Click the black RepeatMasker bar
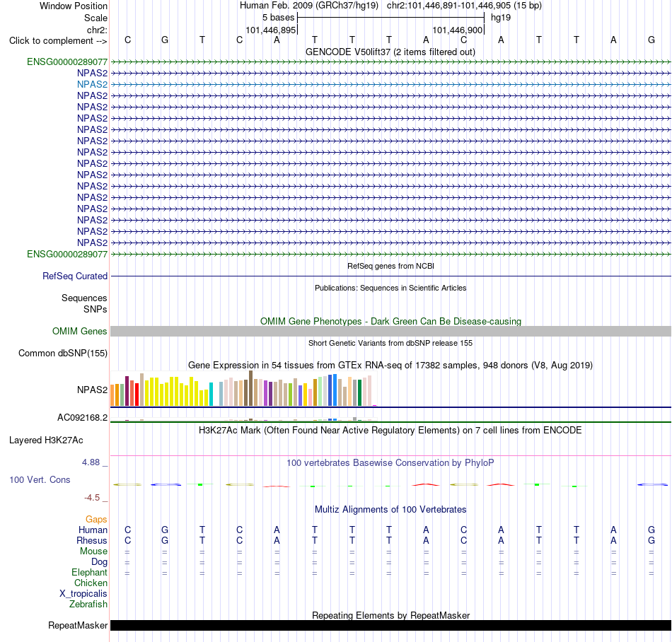 point(390,625)
